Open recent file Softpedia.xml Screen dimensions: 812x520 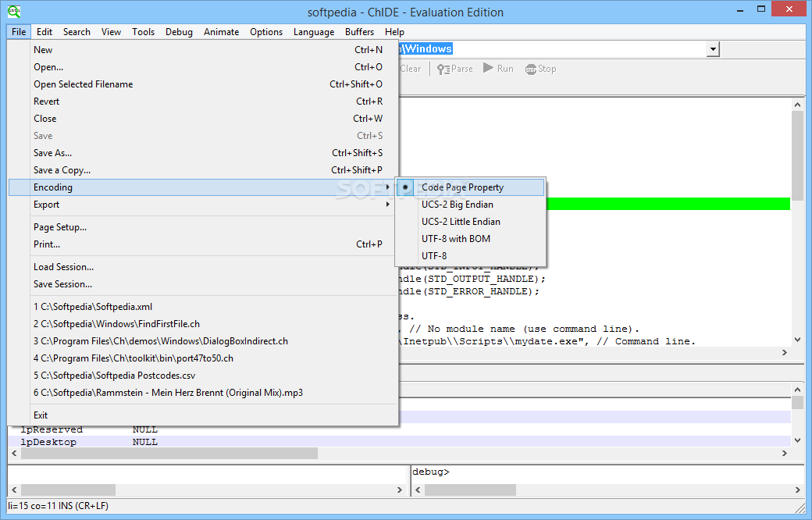tap(202, 307)
